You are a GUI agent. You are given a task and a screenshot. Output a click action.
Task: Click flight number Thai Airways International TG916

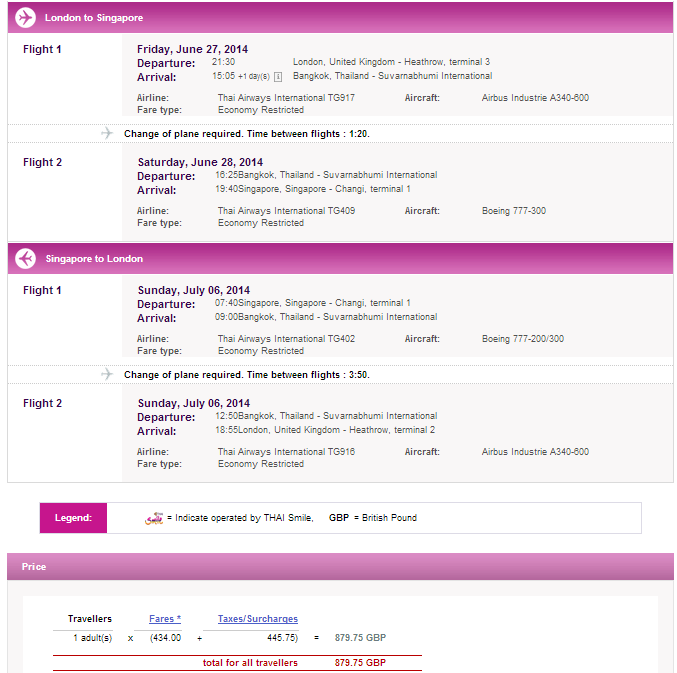pos(286,452)
